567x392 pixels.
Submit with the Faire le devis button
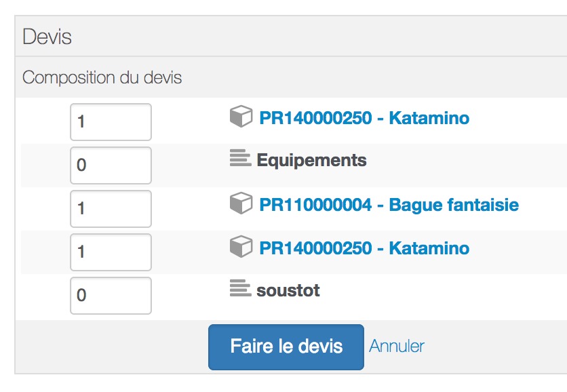(286, 347)
